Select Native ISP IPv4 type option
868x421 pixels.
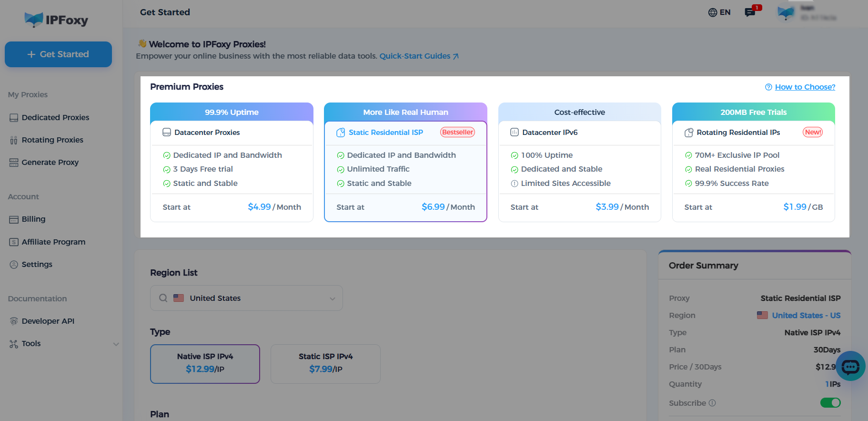tap(205, 363)
